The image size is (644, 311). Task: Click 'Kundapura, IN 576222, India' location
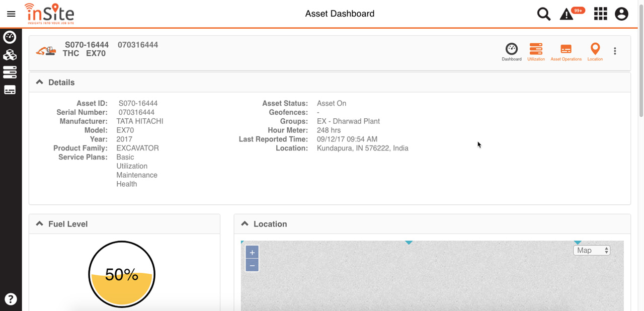click(x=363, y=148)
